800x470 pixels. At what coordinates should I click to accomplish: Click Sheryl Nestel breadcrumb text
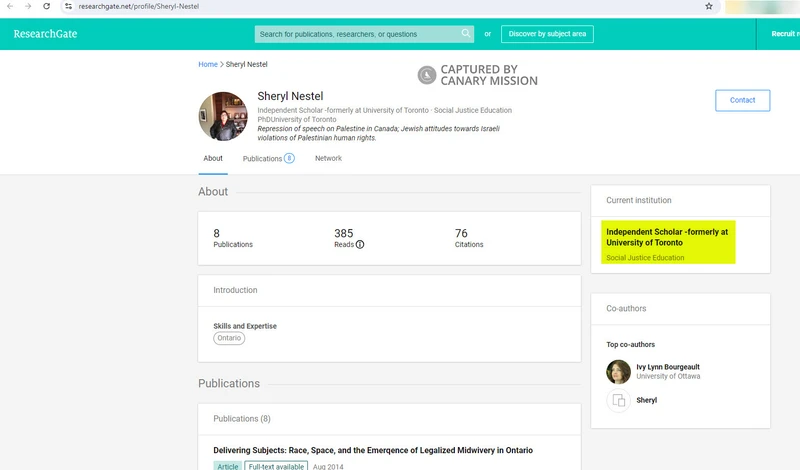point(246,64)
